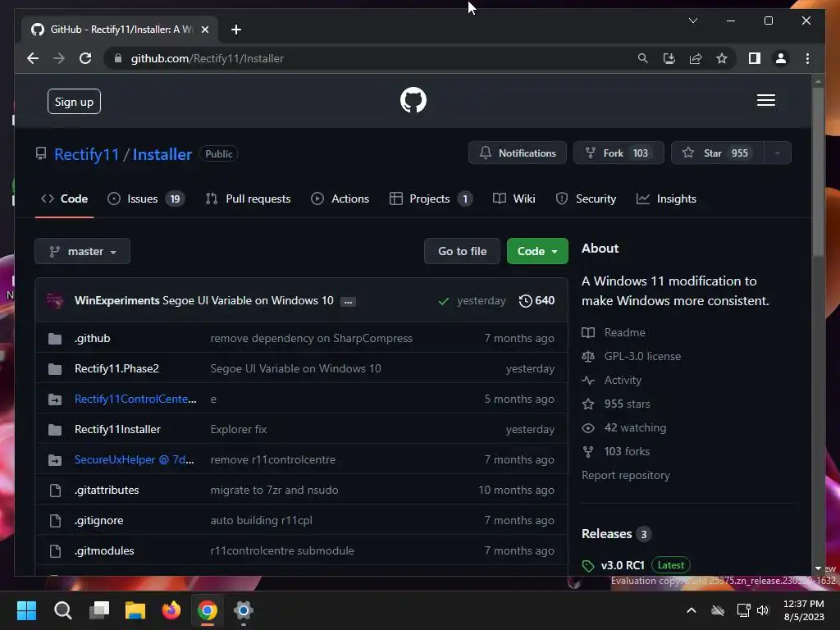Bookmark this tab with star icon
This screenshot has height=630, width=840.
[x=722, y=58]
